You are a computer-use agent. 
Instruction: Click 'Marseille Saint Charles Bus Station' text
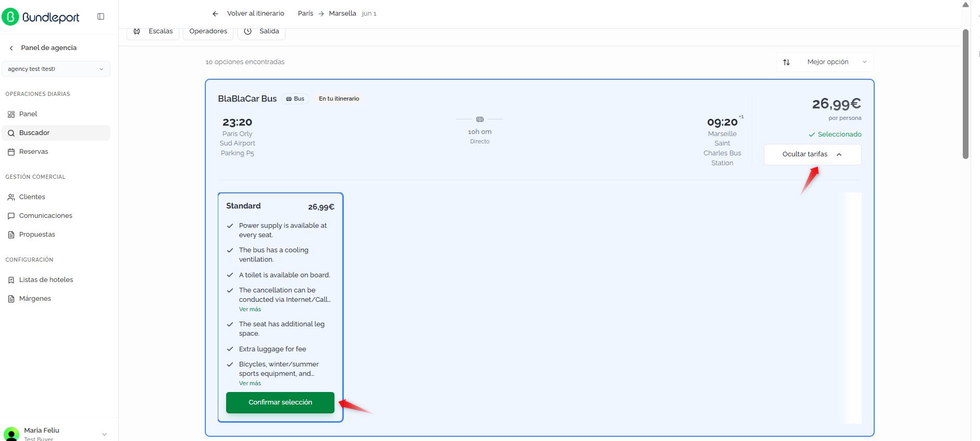click(722, 149)
